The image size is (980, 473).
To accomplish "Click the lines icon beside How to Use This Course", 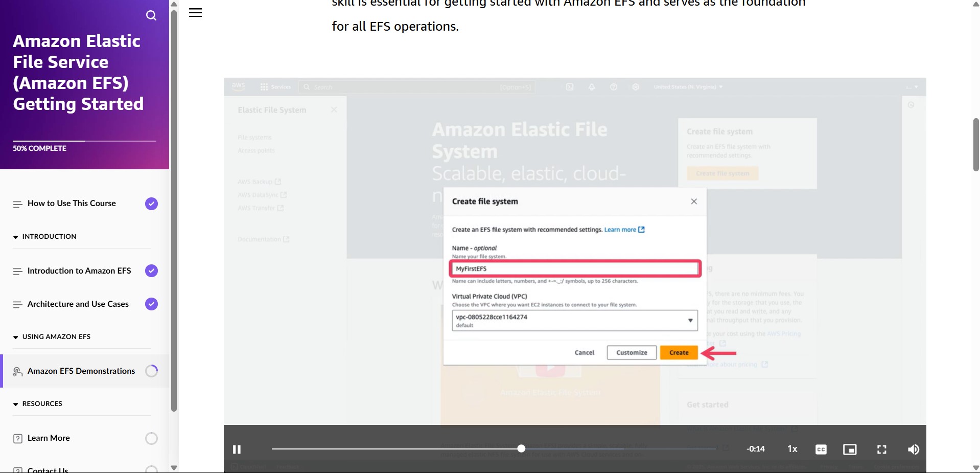I will tap(17, 204).
